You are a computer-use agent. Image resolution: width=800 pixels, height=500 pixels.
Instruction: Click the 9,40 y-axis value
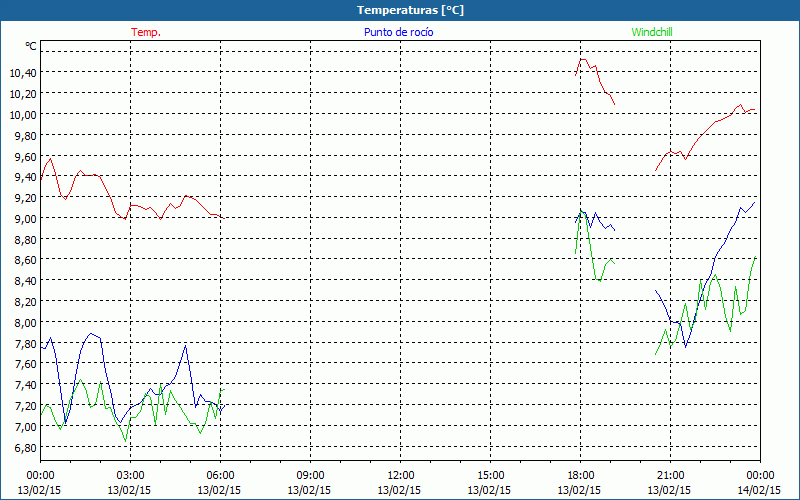coord(25,177)
